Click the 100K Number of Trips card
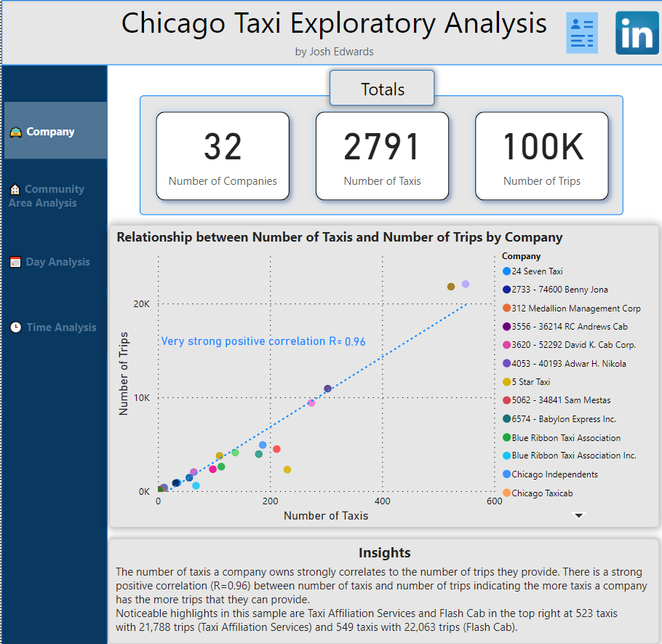This screenshot has width=662, height=644. pyautogui.click(x=542, y=156)
